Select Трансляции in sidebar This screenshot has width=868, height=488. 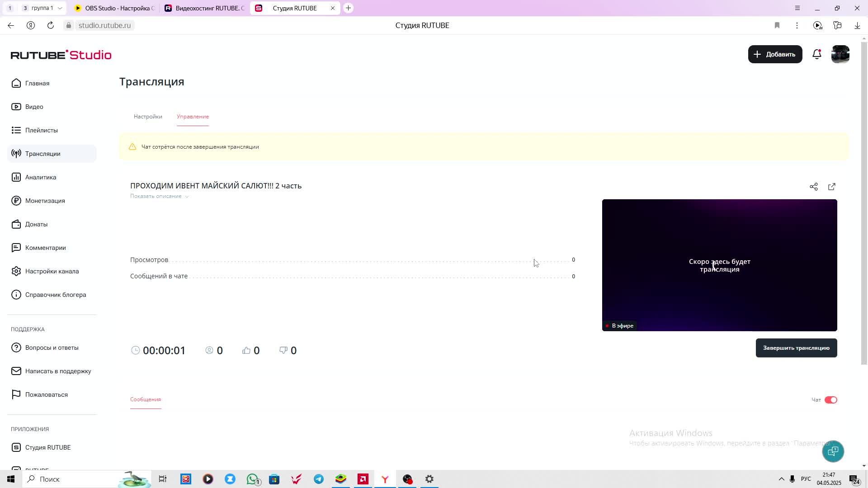click(x=52, y=154)
